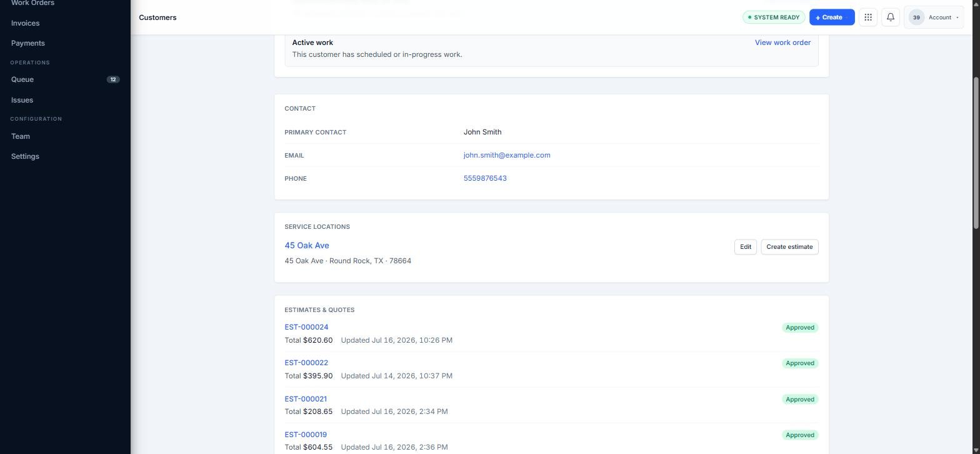Click the 'Active work' heading text
Screen dimensions: 980x454
coord(312,43)
